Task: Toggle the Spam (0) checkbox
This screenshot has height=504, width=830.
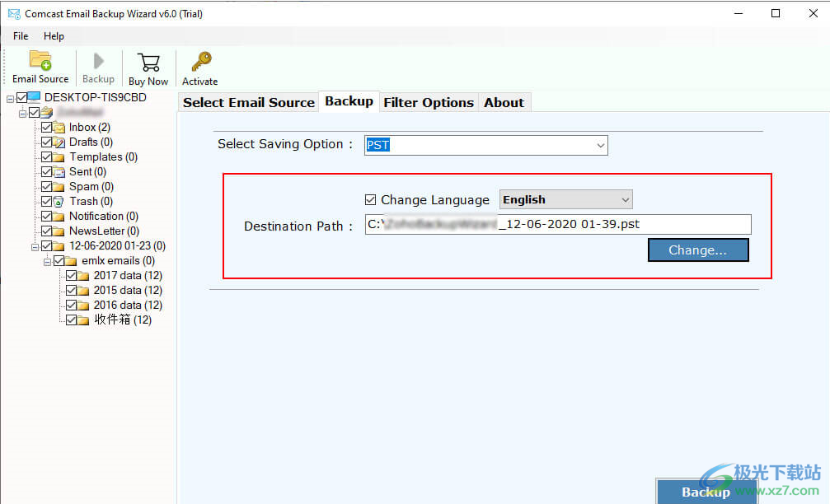Action: 47,187
